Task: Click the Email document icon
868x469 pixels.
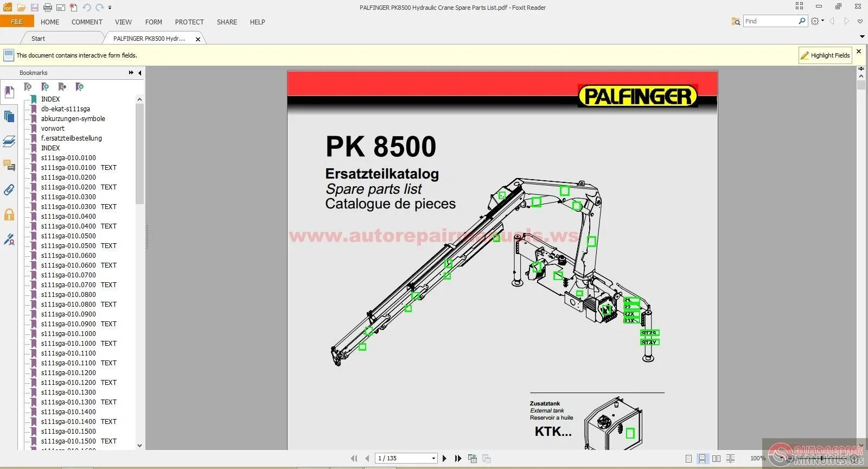Action: click(x=61, y=8)
